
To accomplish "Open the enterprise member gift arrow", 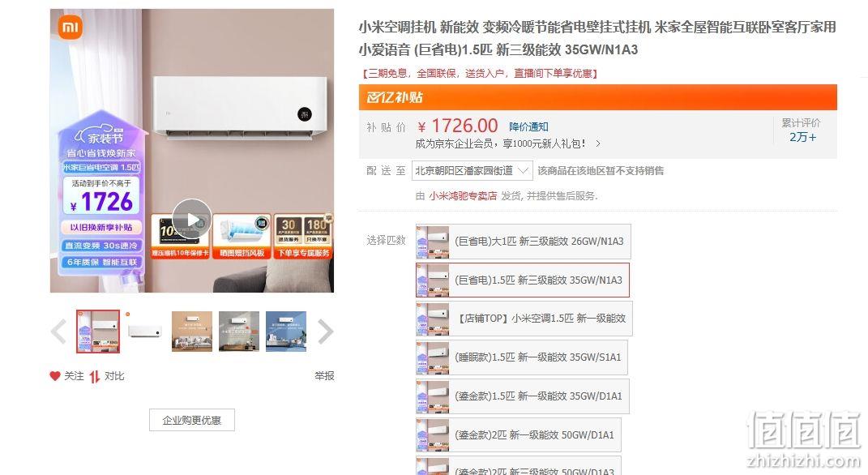I will click(x=598, y=143).
